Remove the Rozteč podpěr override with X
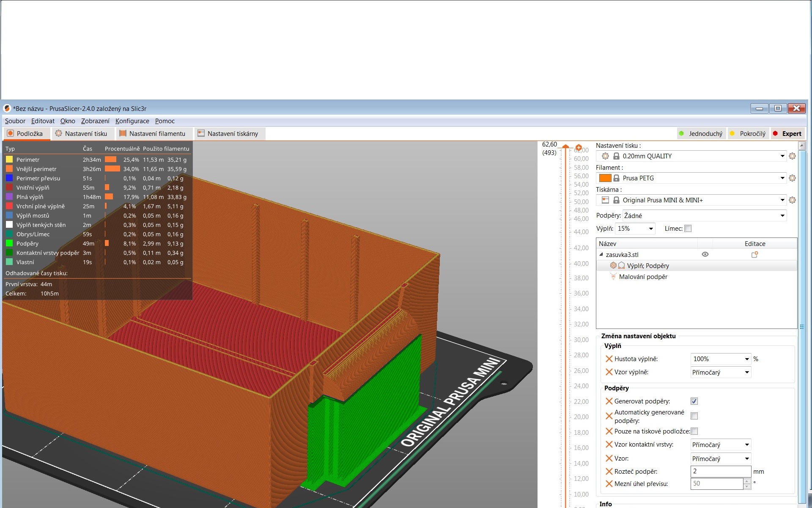812x508 pixels. 609,472
